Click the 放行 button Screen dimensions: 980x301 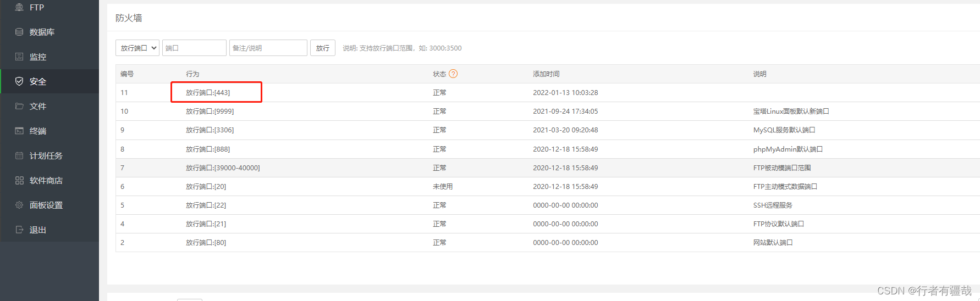(x=323, y=48)
